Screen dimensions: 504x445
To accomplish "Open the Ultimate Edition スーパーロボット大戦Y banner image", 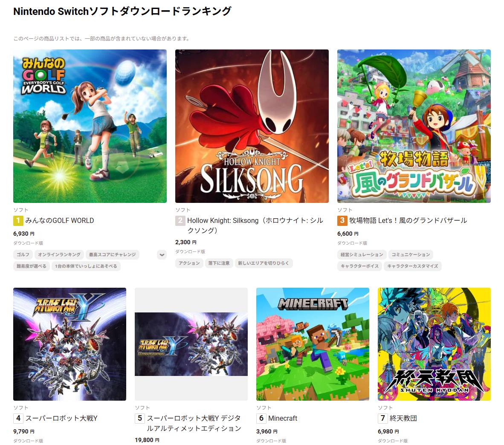I will pos(191,344).
